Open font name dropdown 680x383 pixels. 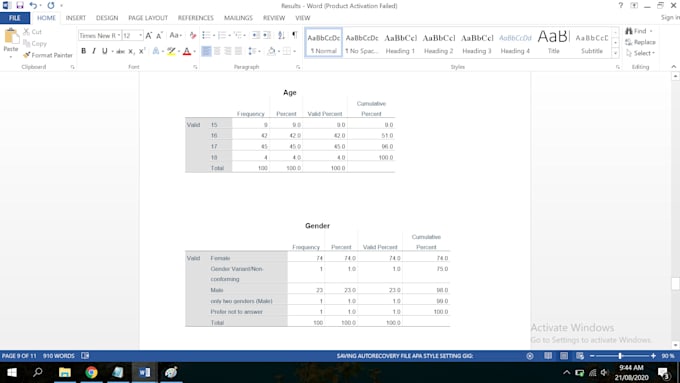119,36
